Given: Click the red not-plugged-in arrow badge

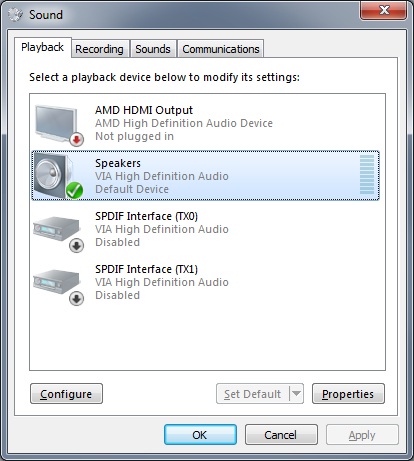Looking at the screenshot, I should (76, 139).
